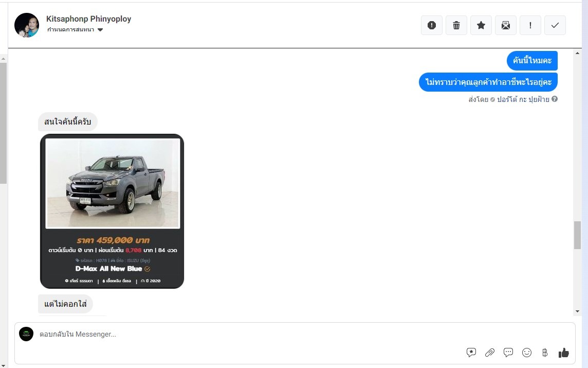Click chat scrollbar down arrow
588x368 pixels.
tap(578, 311)
